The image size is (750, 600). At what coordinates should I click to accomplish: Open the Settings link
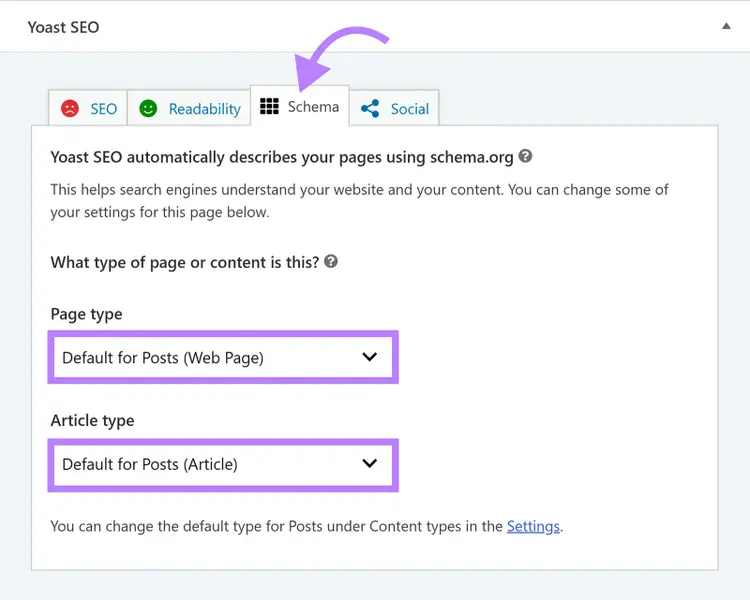click(533, 526)
